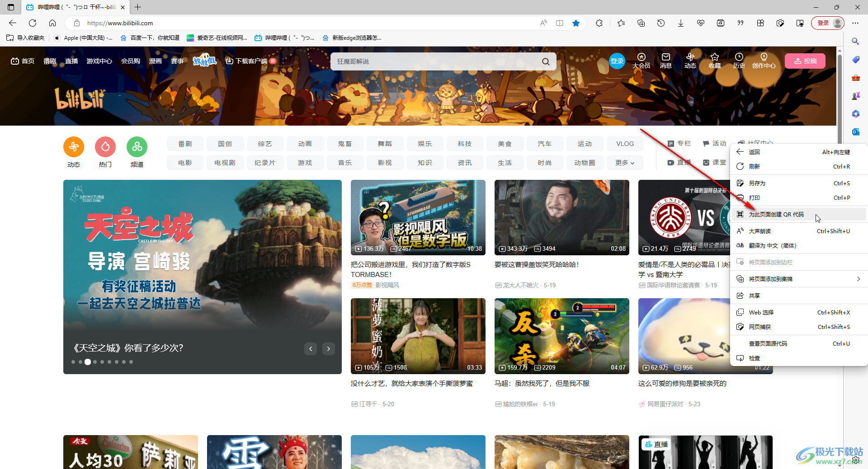The image size is (868, 469).
Task: Click video title 要被这曹操盖饭笑死哈哈哈
Action: click(x=537, y=265)
